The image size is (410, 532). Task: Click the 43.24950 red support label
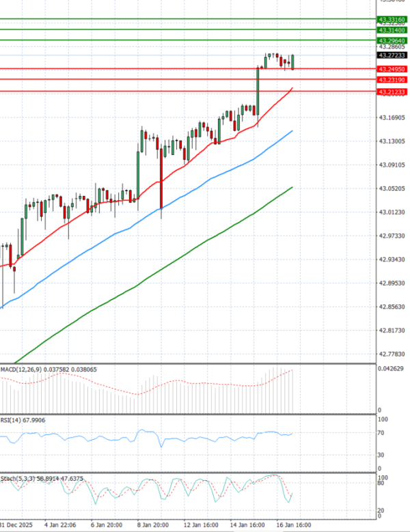point(392,70)
